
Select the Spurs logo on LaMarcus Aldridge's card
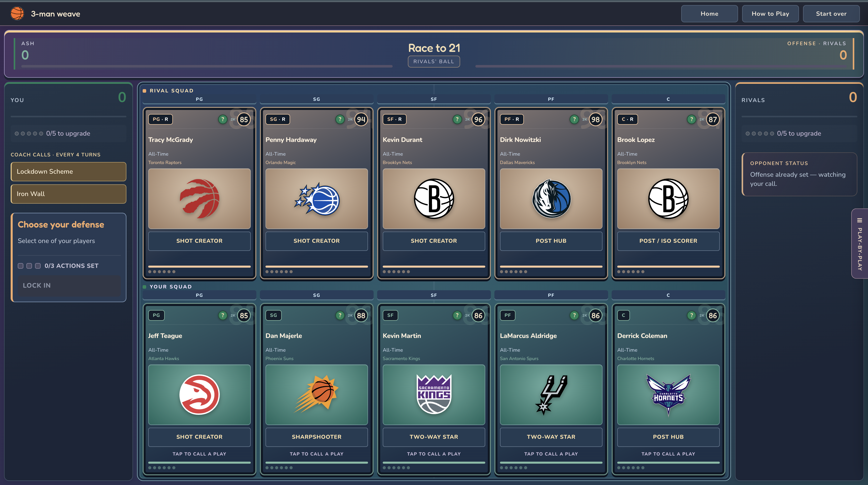(x=551, y=395)
